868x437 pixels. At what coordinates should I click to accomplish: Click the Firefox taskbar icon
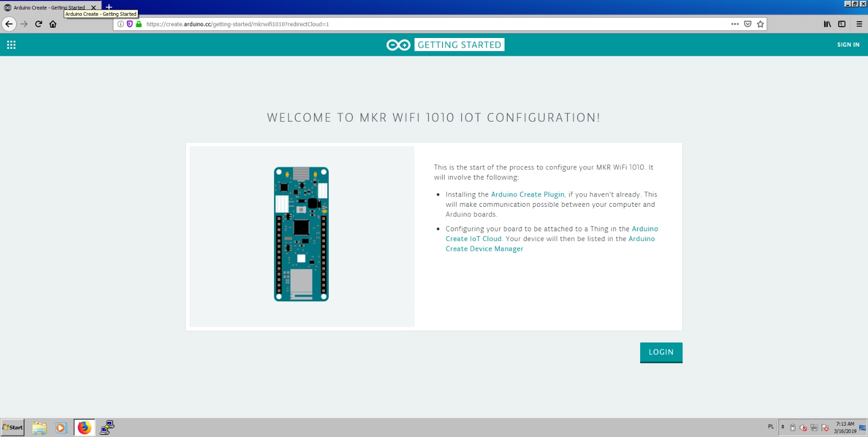tap(84, 428)
